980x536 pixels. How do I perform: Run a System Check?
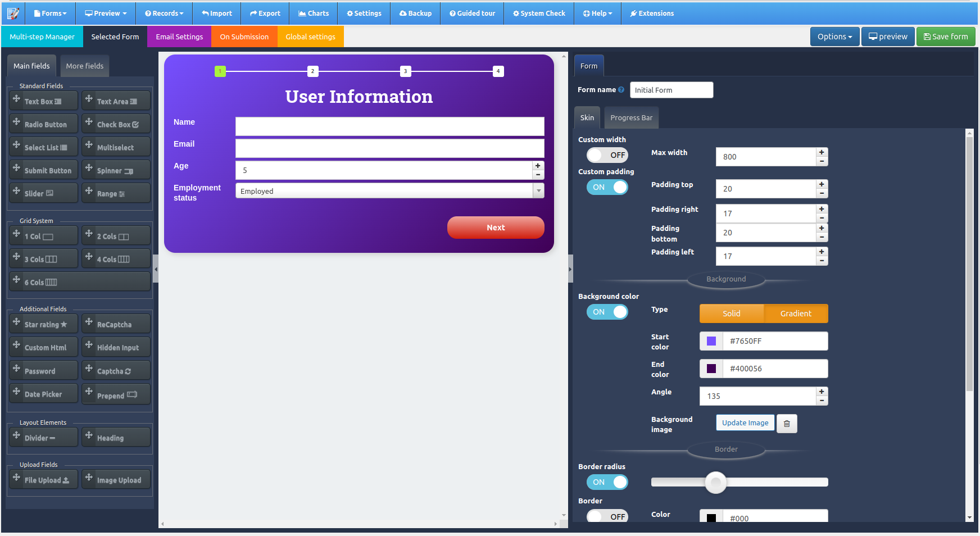pos(538,13)
